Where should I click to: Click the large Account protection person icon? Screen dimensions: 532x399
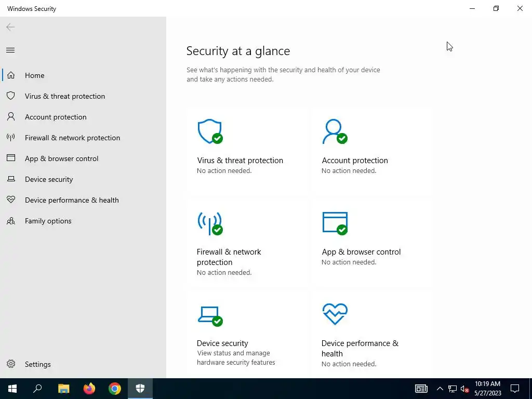(x=335, y=131)
